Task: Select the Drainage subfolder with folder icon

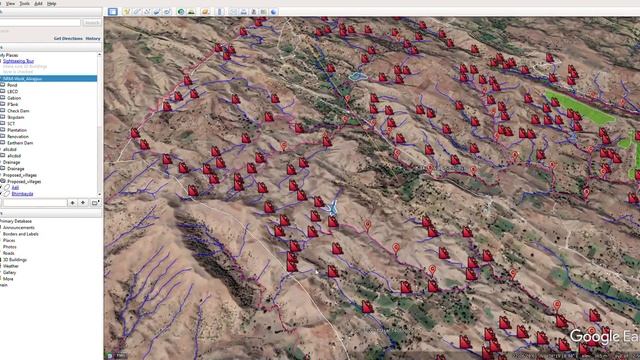Action: (x=16, y=169)
